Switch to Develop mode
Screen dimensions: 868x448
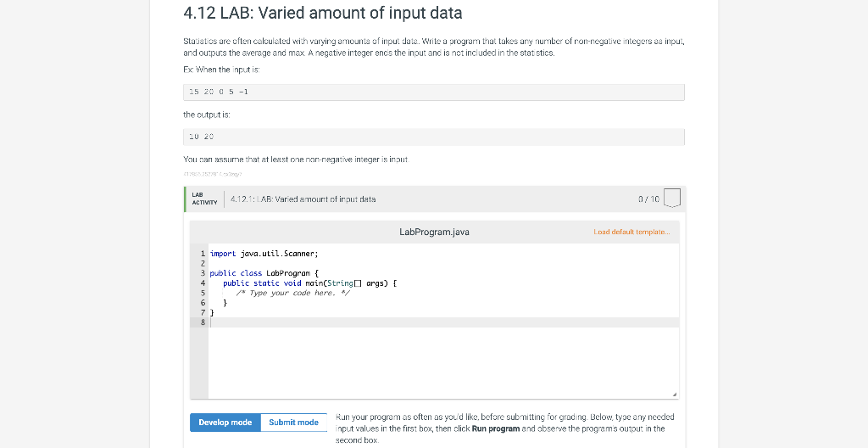pyautogui.click(x=225, y=422)
